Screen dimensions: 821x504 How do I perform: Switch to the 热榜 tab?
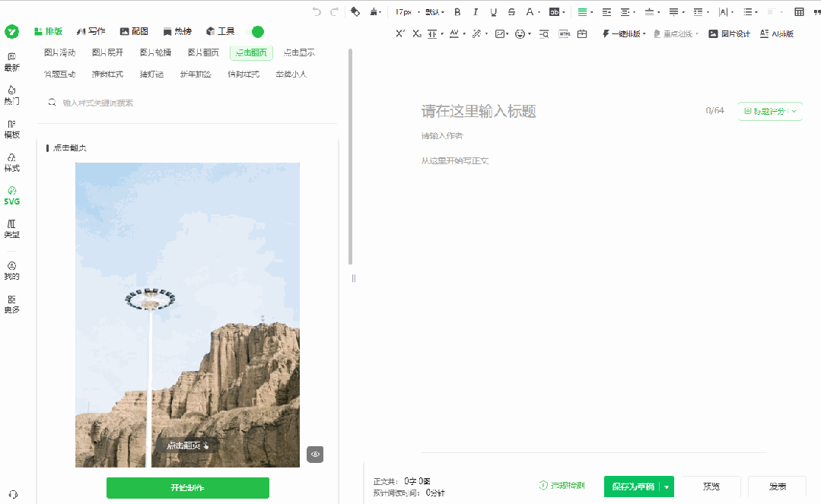coord(177,31)
